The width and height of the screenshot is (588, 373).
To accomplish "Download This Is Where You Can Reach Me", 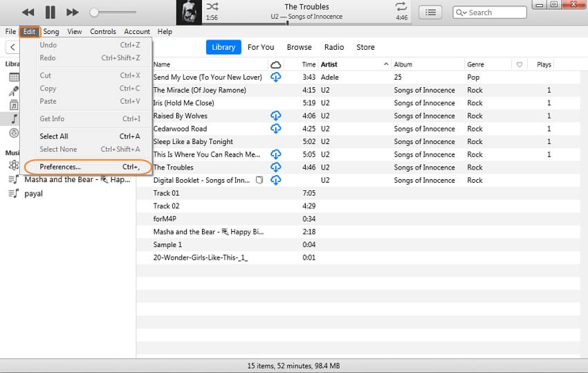I will (275, 154).
